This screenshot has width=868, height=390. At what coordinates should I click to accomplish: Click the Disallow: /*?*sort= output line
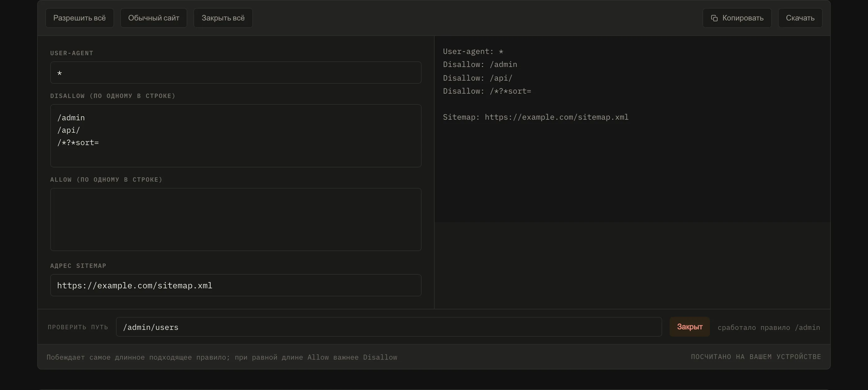[487, 91]
